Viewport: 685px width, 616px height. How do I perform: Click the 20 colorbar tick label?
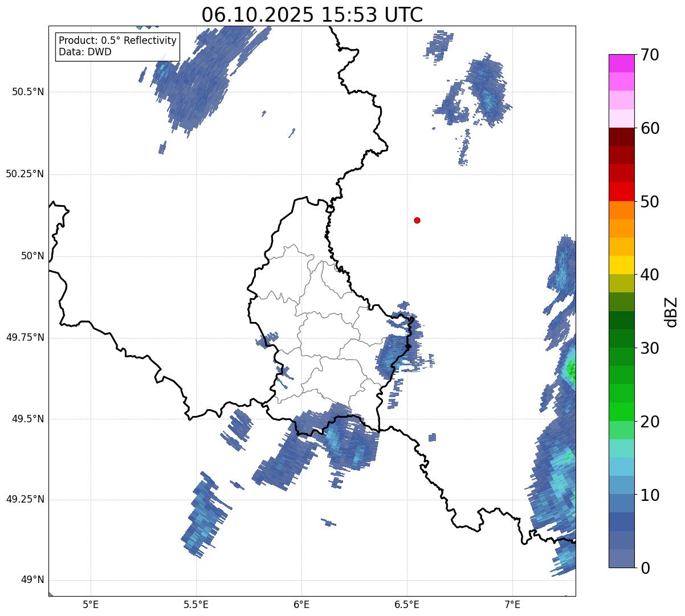click(x=650, y=422)
